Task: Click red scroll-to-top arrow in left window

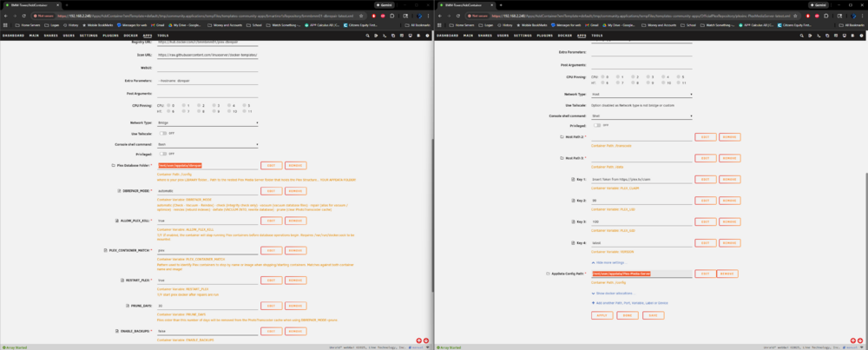Action: point(419,340)
